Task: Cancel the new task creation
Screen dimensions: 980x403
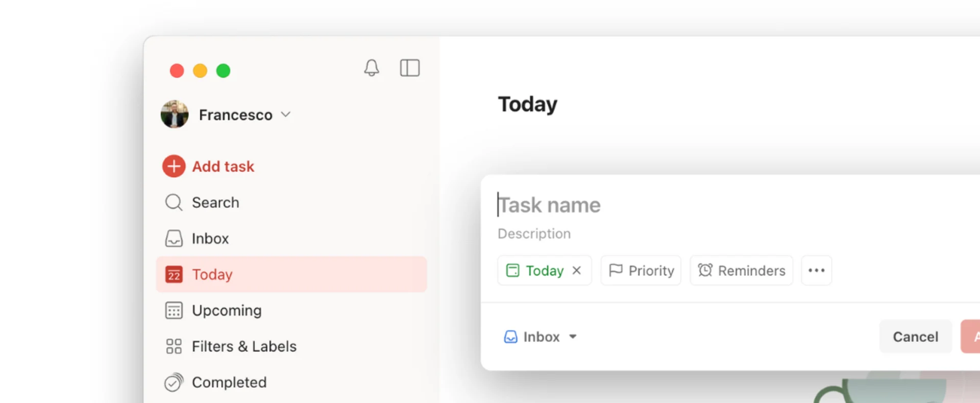Action: [915, 337]
